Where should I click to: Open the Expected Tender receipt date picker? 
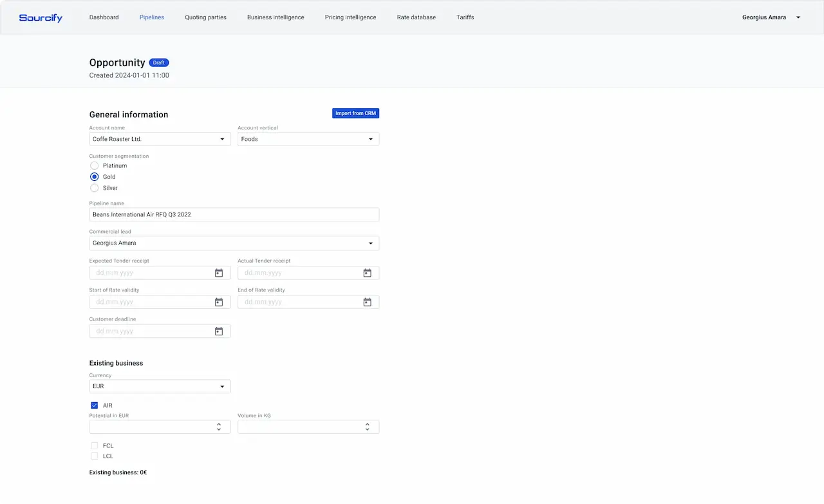(x=219, y=272)
